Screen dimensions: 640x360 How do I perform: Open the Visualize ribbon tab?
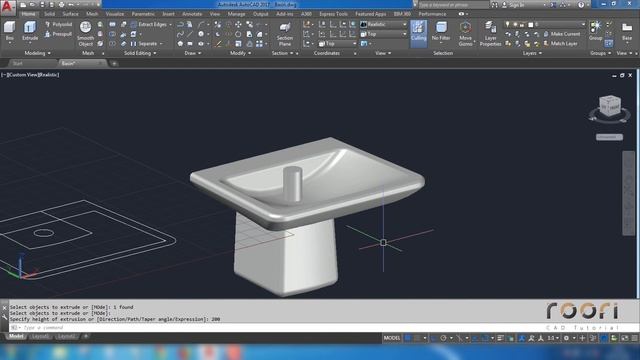coord(115,14)
